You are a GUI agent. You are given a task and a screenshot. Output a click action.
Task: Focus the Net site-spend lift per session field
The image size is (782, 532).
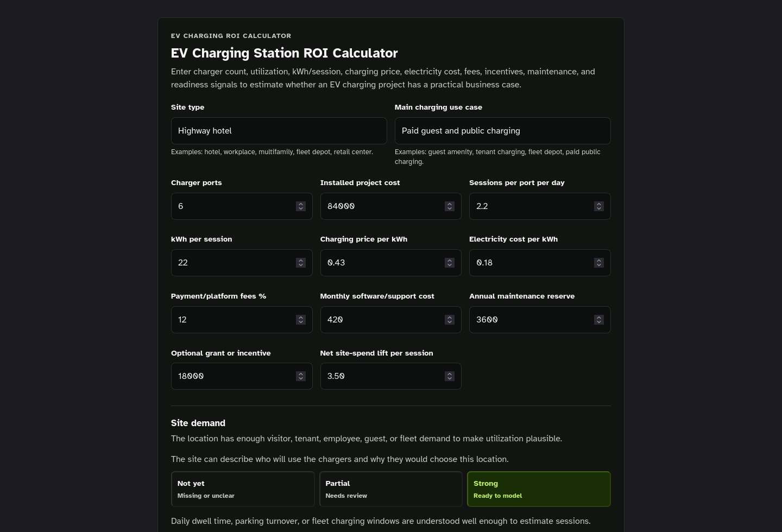pyautogui.click(x=390, y=376)
